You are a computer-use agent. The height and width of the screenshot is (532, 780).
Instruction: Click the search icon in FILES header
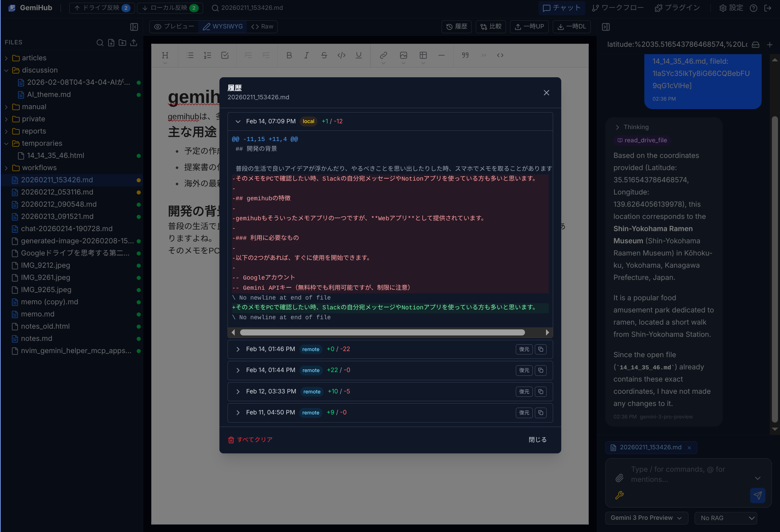coord(100,43)
